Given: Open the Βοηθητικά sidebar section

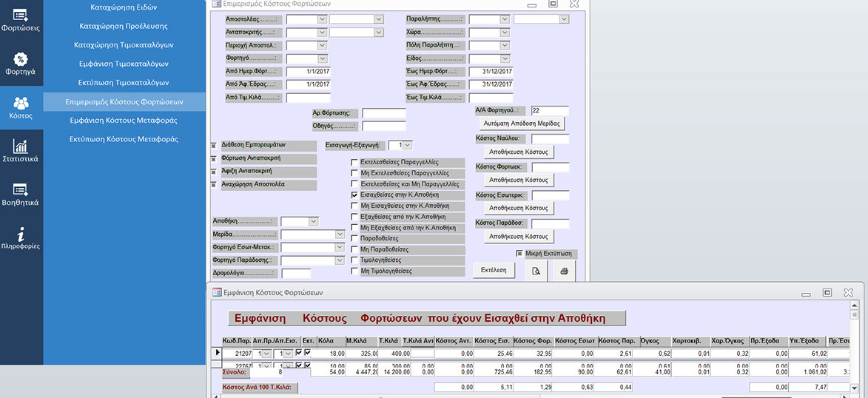Looking at the screenshot, I should point(21,194).
